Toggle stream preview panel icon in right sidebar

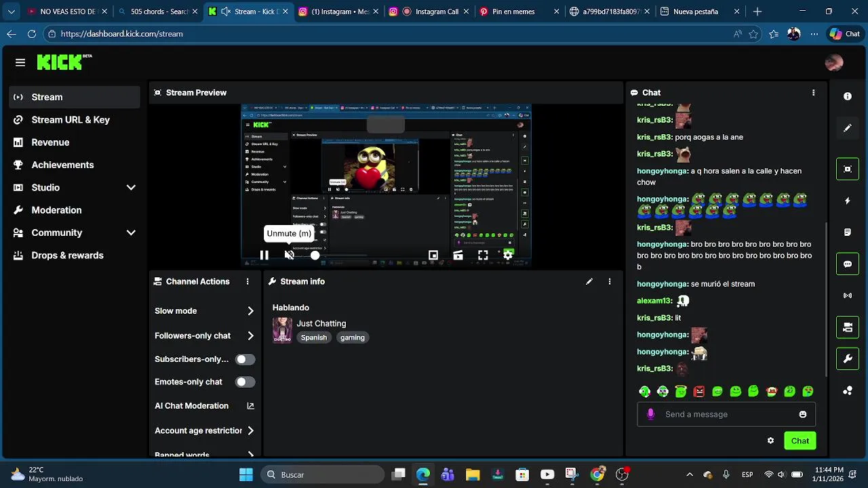coord(848,169)
